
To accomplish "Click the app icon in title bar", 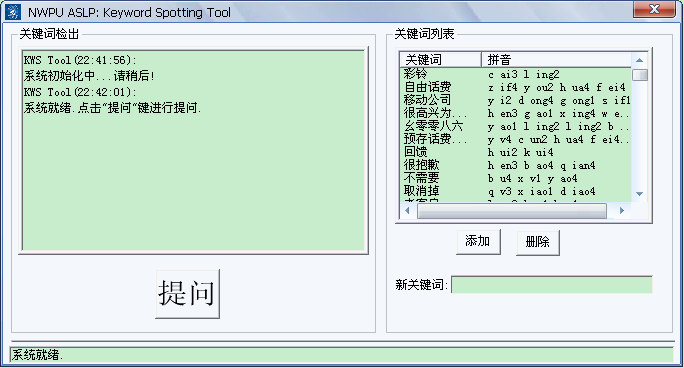I will (x=12, y=12).
